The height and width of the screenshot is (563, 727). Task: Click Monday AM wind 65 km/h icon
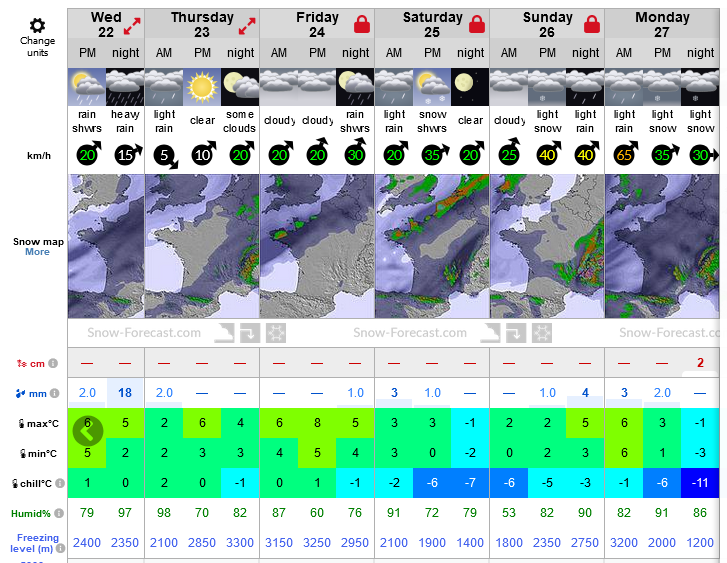(x=625, y=154)
